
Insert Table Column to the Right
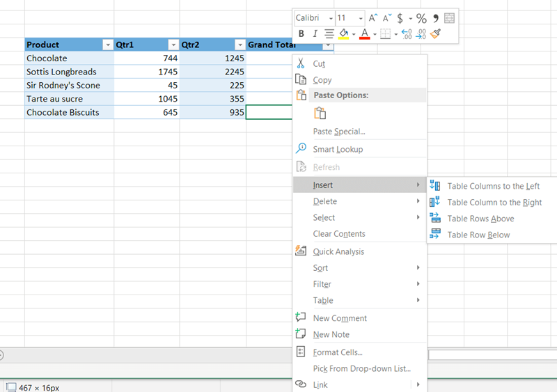pyautogui.click(x=492, y=202)
